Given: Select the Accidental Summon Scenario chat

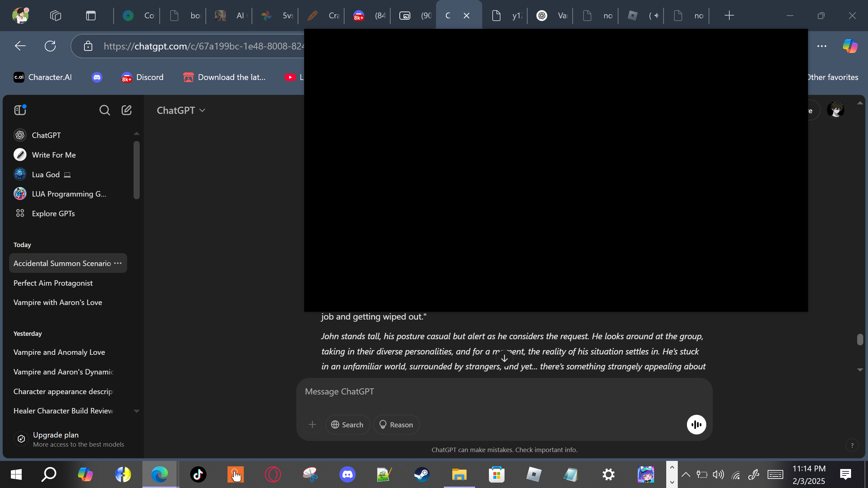Looking at the screenshot, I should click(x=62, y=263).
